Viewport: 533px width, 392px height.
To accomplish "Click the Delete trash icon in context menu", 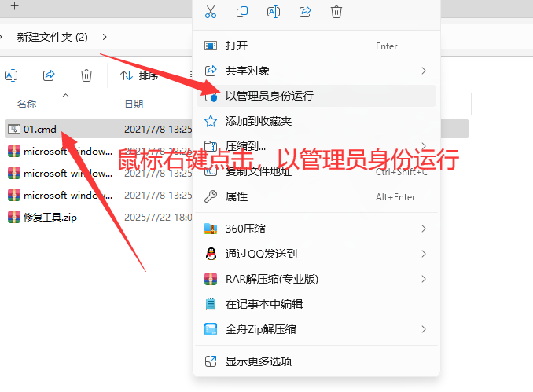I will point(336,12).
